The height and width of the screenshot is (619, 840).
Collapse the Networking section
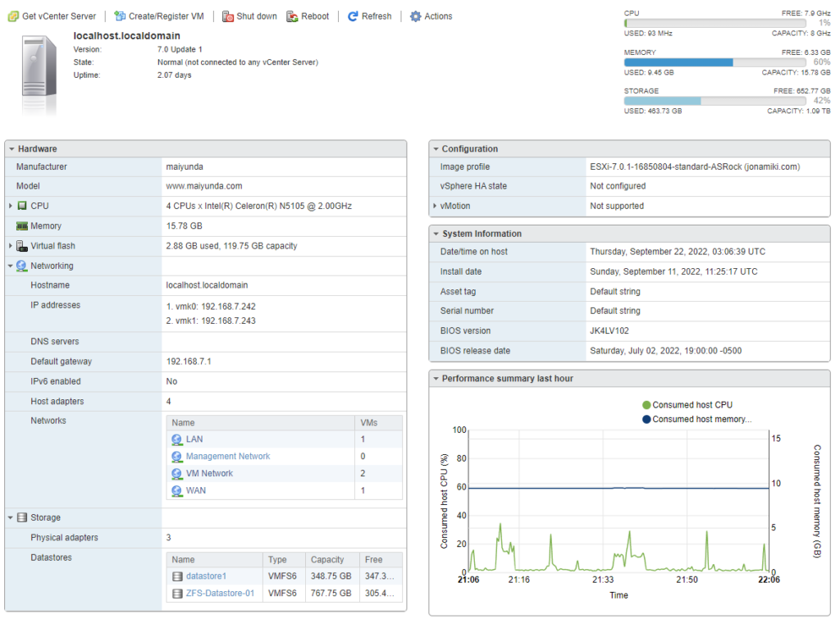pos(10,266)
